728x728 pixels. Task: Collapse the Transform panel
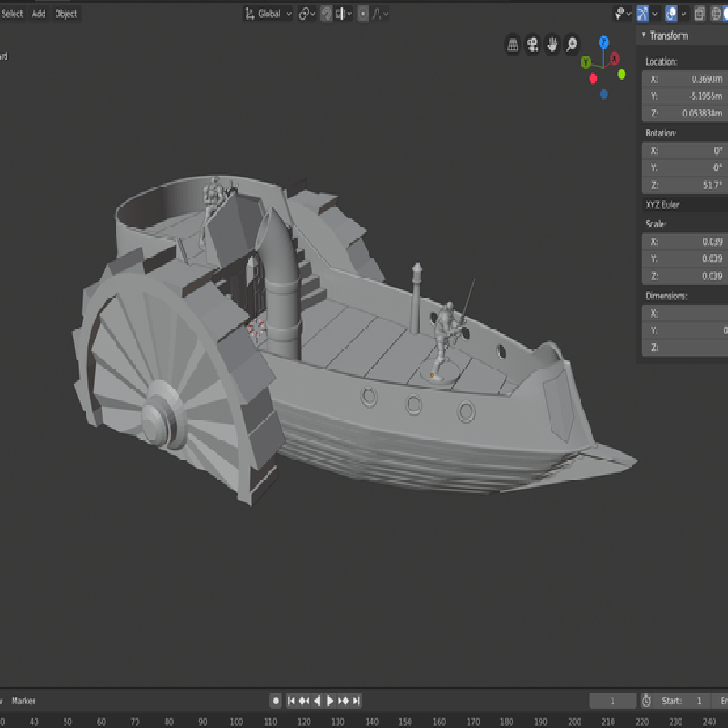(x=644, y=35)
